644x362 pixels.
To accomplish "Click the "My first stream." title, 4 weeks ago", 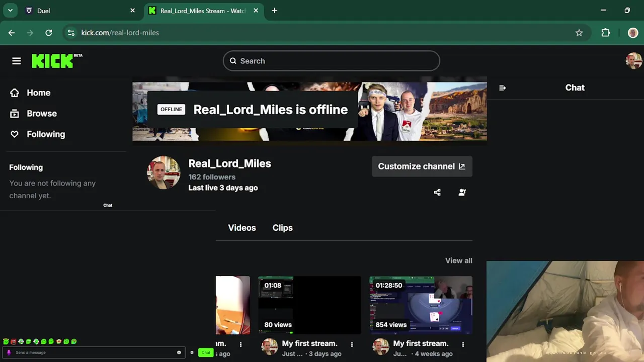I will pos(421,343).
